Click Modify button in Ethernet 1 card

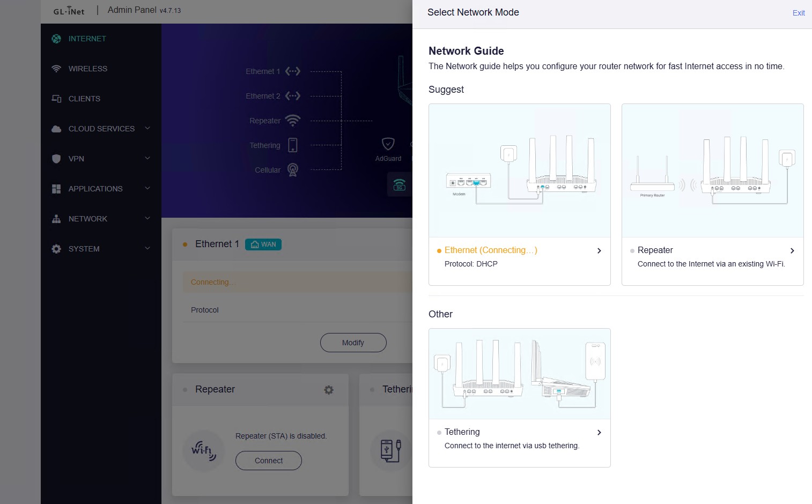click(353, 343)
